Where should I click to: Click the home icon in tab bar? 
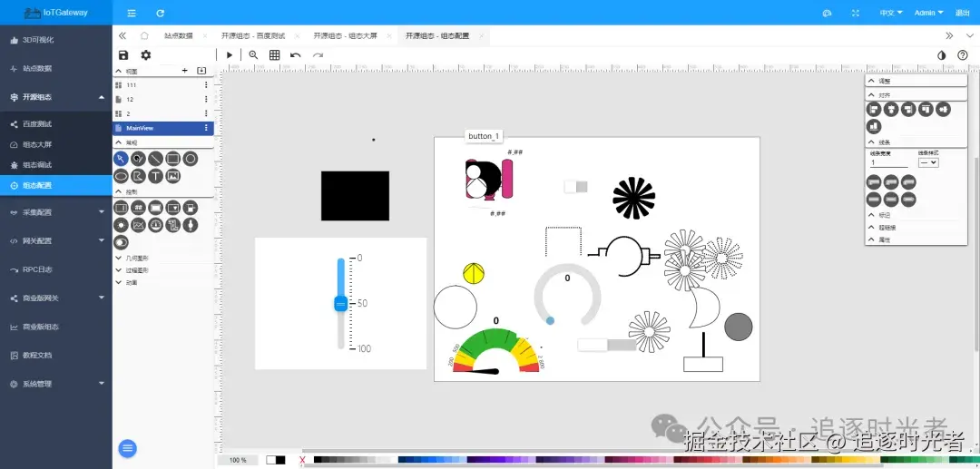pos(144,35)
